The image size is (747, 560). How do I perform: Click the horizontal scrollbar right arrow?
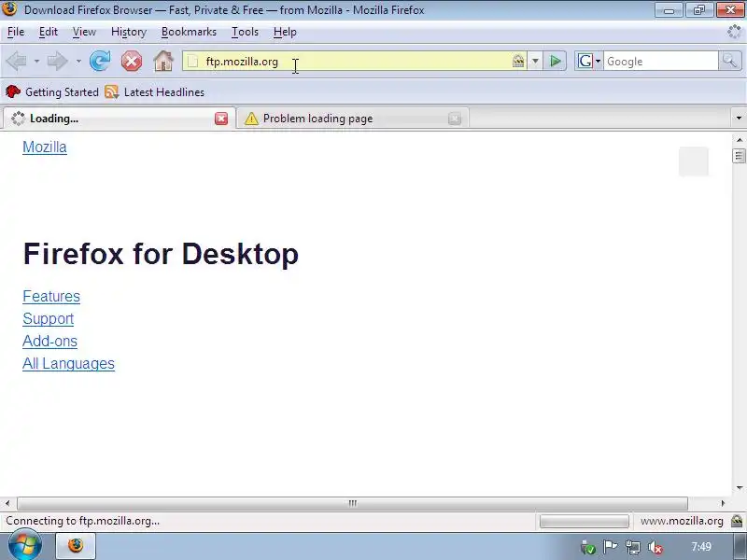point(723,503)
